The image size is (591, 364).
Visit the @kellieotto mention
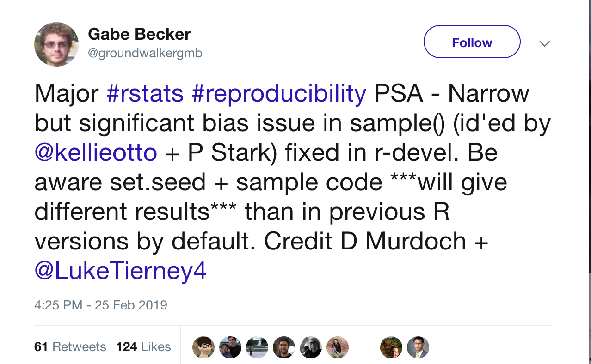point(96,153)
